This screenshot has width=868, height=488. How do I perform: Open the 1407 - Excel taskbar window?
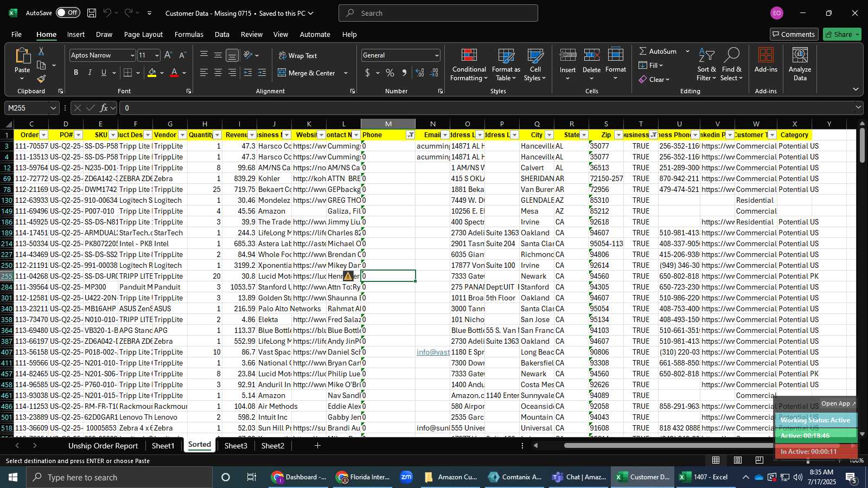tap(705, 477)
